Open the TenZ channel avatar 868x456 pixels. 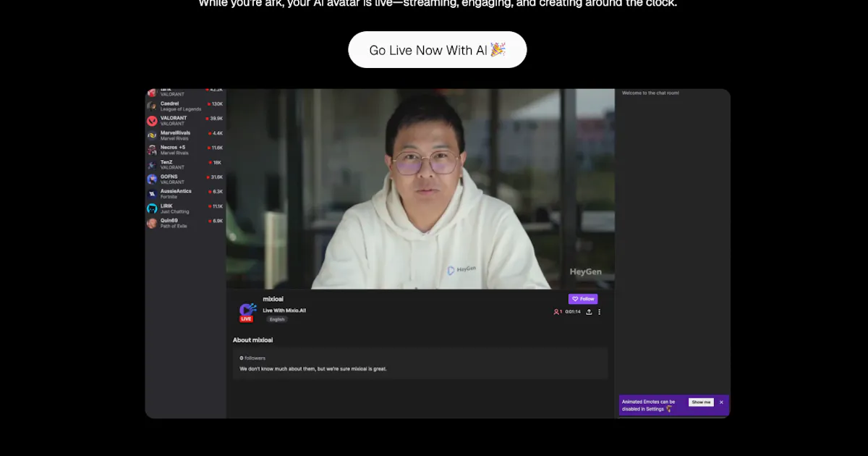152,165
